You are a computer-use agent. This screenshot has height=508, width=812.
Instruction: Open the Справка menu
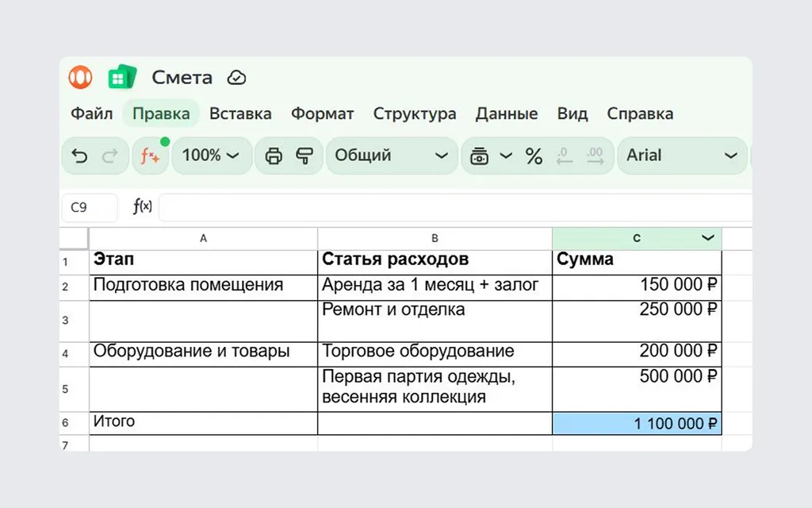(x=640, y=114)
